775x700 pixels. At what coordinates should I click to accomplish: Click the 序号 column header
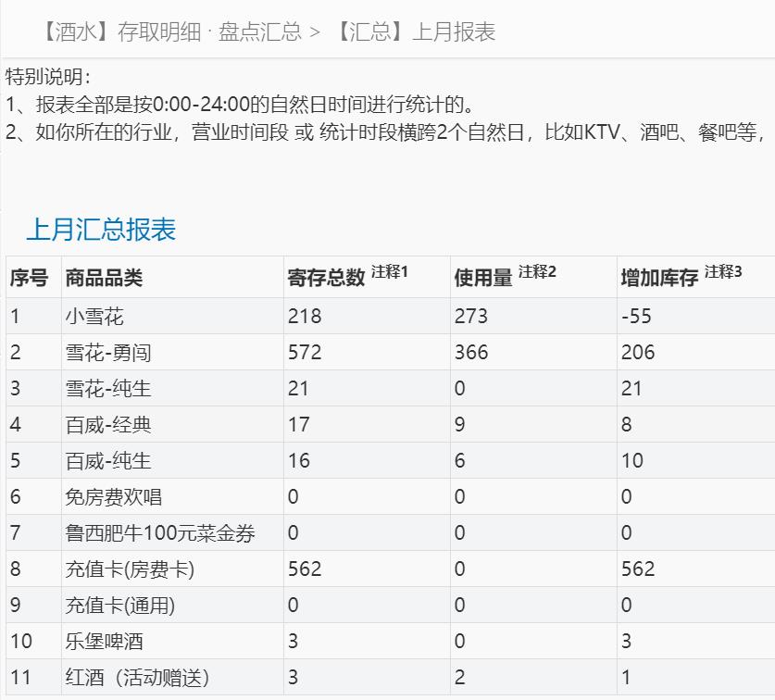click(29, 278)
